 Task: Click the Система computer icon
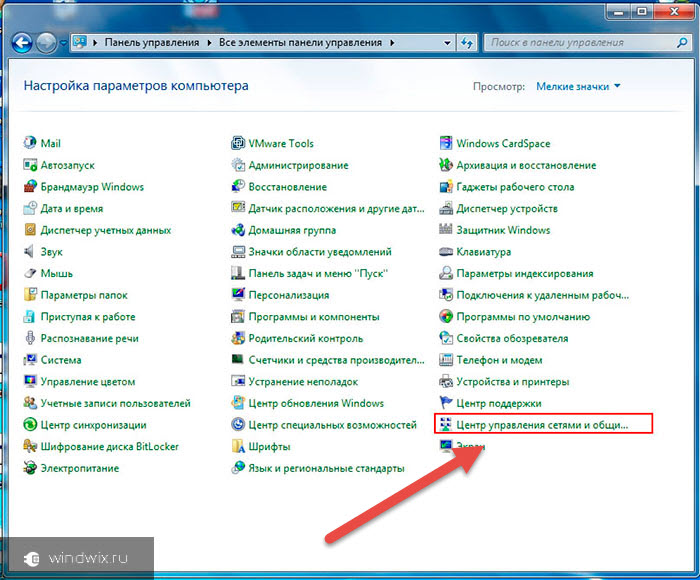(30, 360)
